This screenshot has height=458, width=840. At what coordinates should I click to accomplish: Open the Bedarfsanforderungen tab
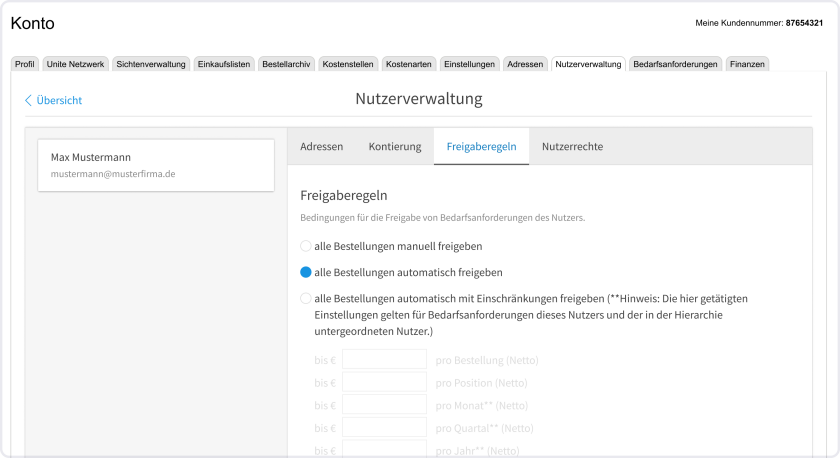pos(675,64)
